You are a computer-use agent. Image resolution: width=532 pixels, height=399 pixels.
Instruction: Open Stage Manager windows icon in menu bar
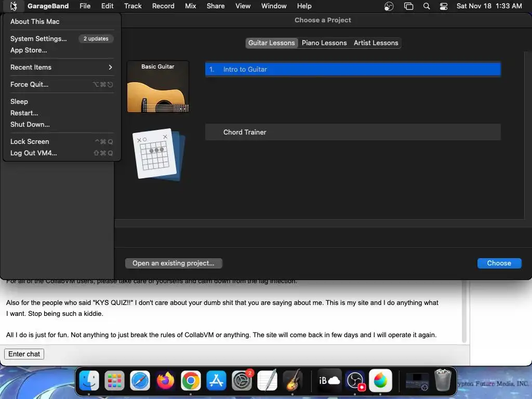(408, 6)
